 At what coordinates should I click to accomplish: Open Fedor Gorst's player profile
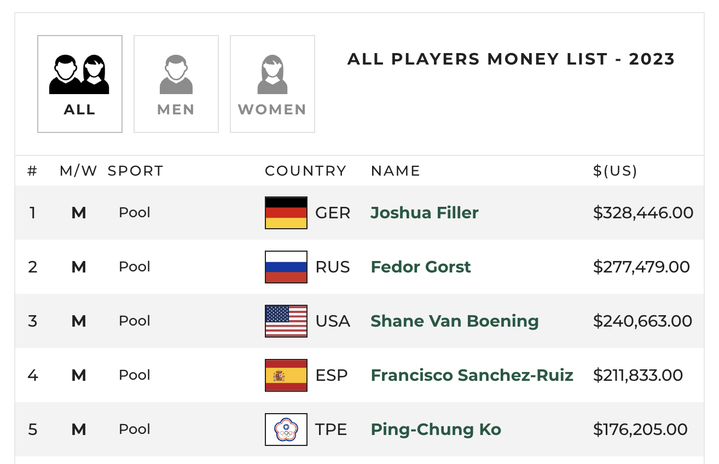420,267
